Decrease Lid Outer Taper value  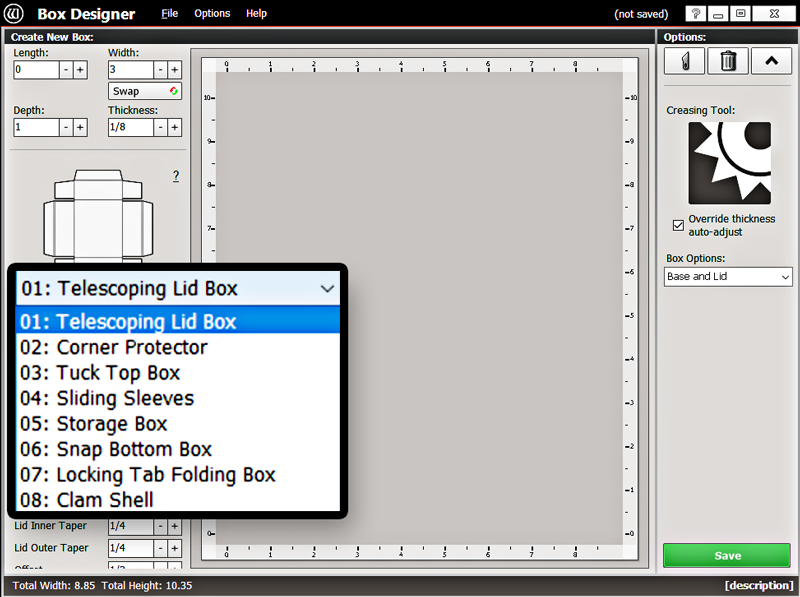click(160, 549)
